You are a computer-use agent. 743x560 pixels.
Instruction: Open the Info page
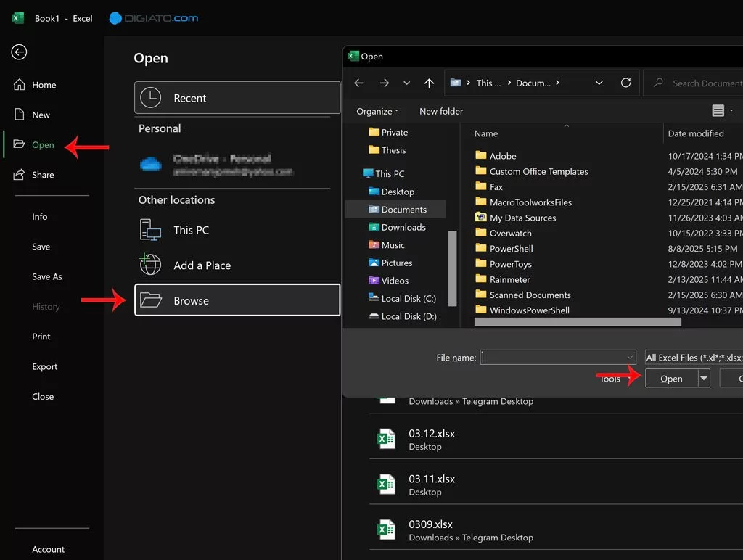tap(40, 216)
